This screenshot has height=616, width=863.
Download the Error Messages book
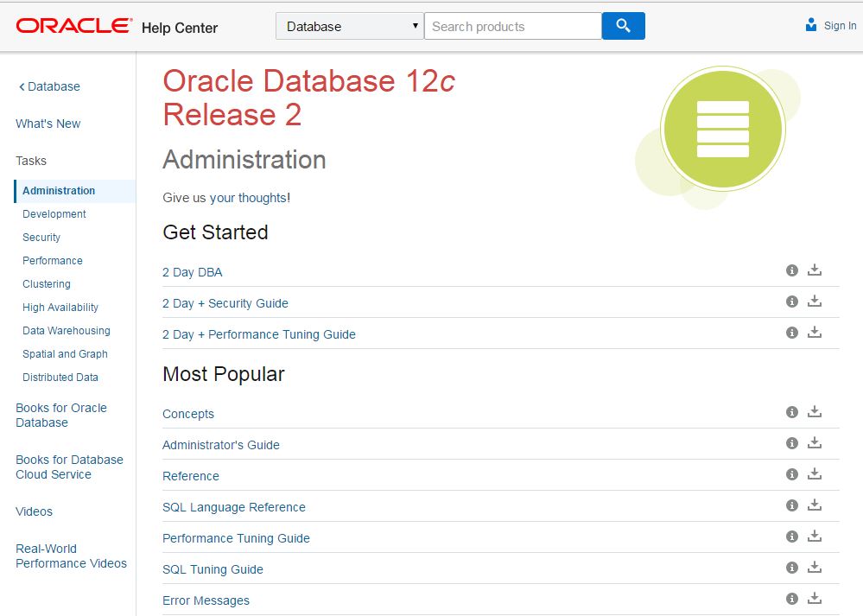[815, 598]
